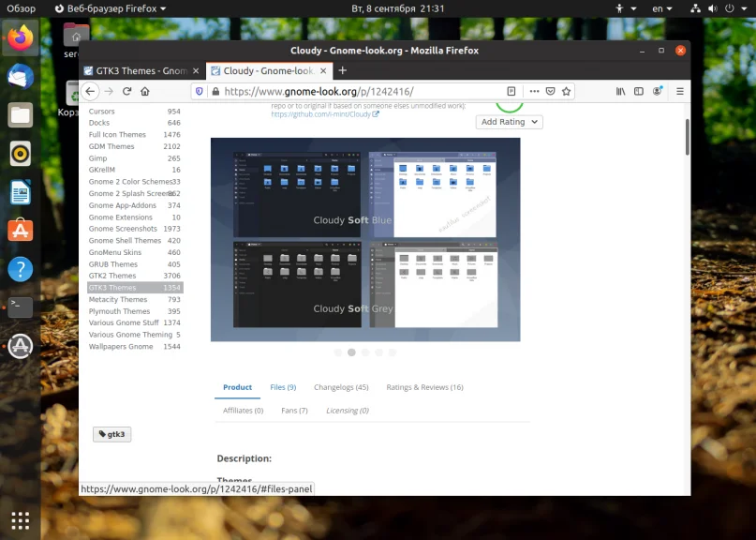This screenshot has width=756, height=540.
Task: Open LibreOffice Writer in the dock
Action: (x=21, y=192)
